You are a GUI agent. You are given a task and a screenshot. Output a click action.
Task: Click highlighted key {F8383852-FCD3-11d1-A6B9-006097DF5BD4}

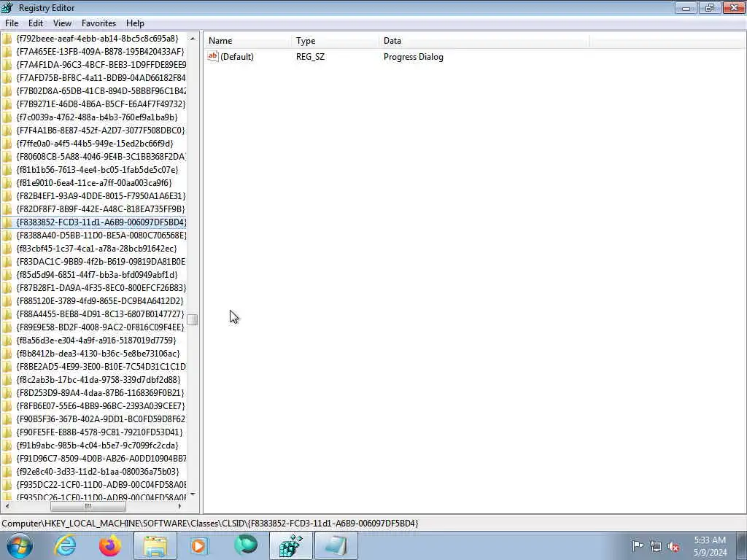click(101, 222)
